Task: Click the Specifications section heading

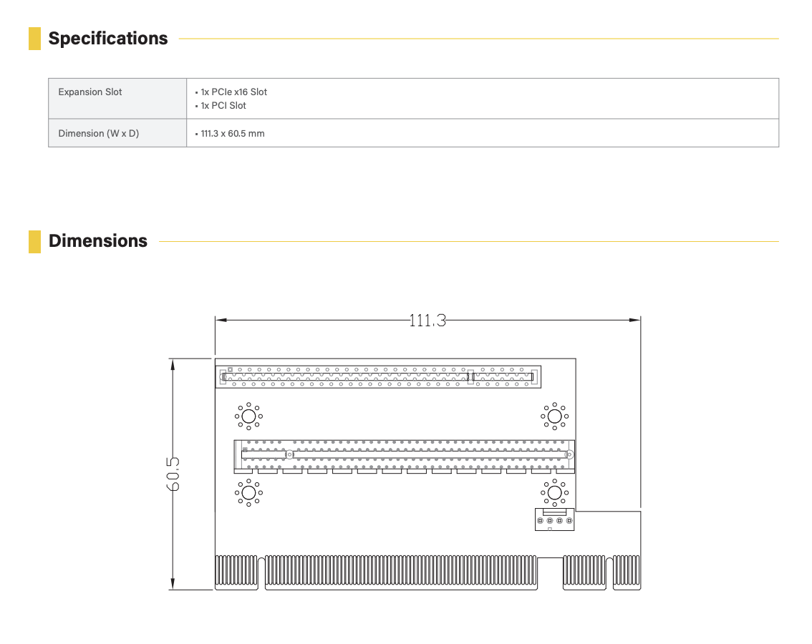Action: [x=108, y=39]
